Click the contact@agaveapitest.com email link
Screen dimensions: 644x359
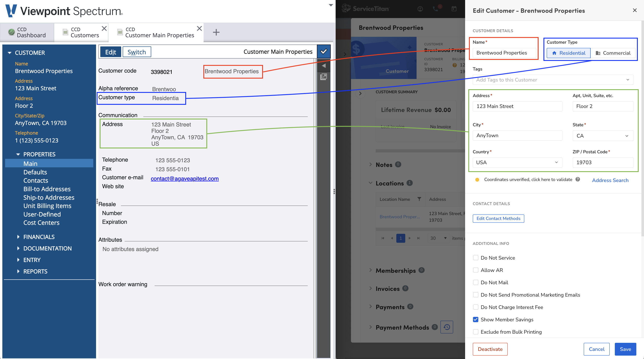[x=184, y=178]
